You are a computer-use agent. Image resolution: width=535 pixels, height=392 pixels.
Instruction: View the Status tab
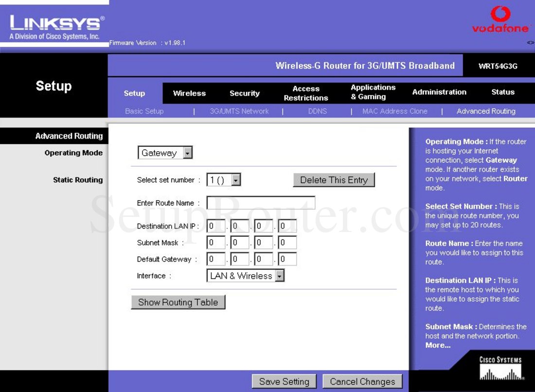[x=502, y=92]
